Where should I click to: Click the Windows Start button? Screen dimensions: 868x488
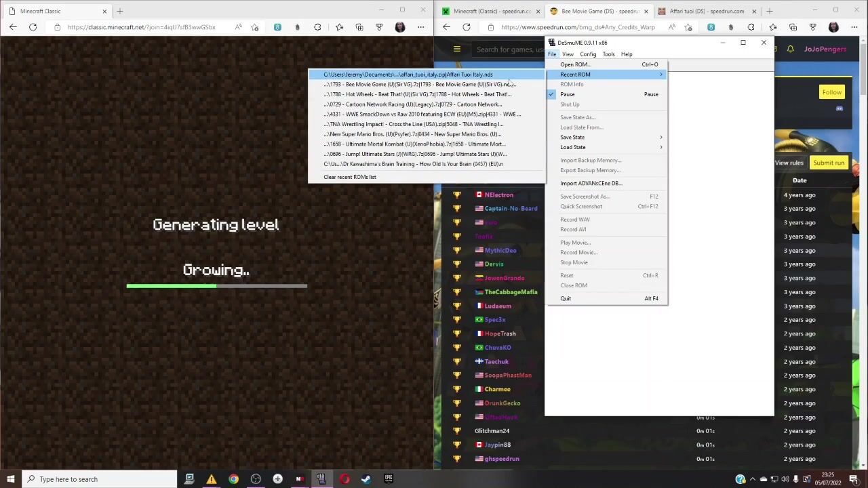pos(10,479)
